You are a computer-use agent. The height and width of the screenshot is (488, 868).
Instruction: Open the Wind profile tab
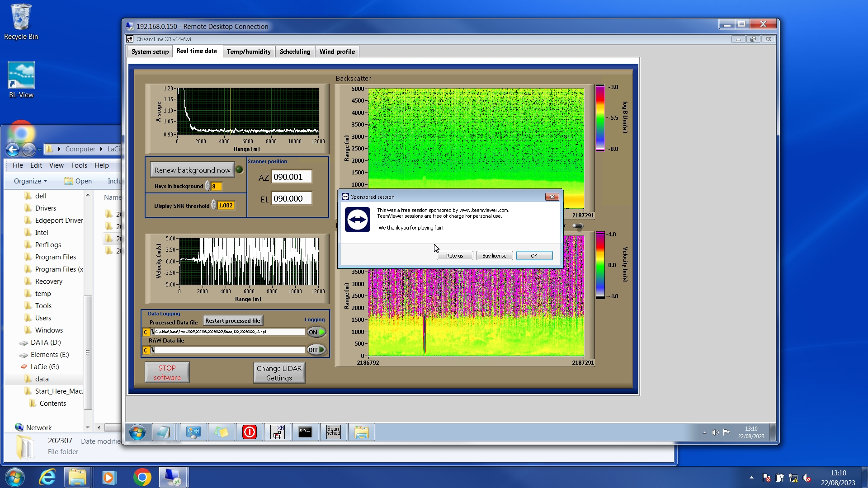[337, 52]
